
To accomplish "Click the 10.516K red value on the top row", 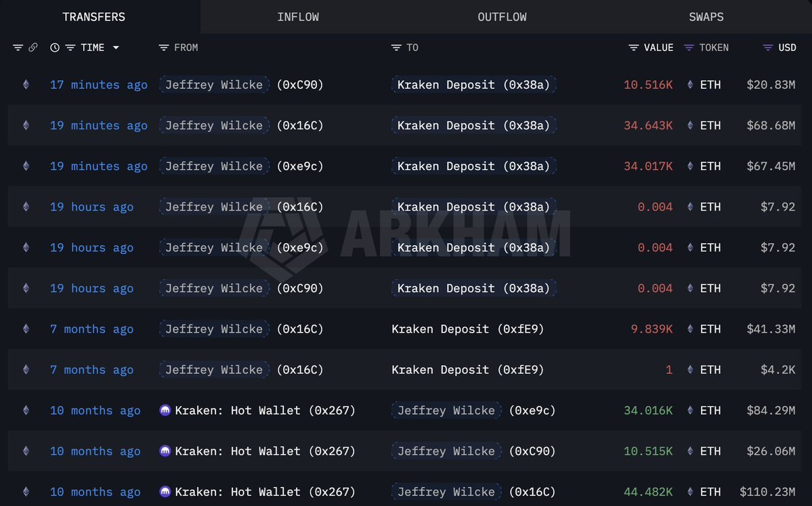I will point(648,85).
